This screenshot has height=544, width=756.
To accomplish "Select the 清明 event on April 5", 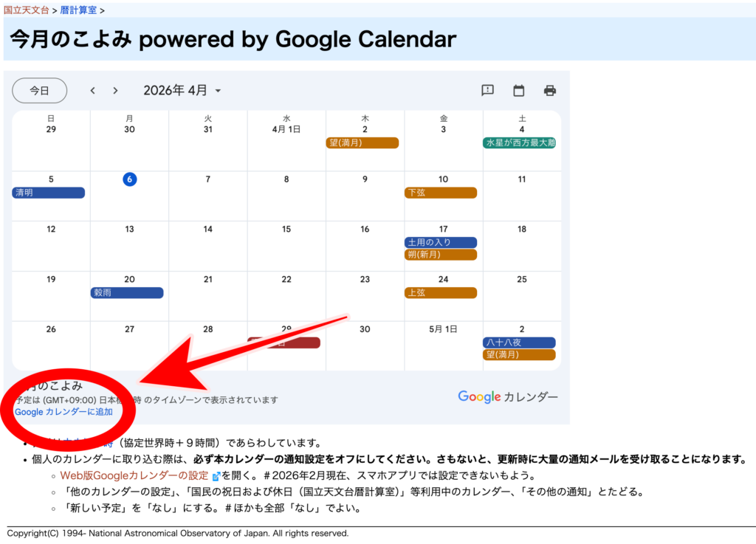I will (x=49, y=193).
